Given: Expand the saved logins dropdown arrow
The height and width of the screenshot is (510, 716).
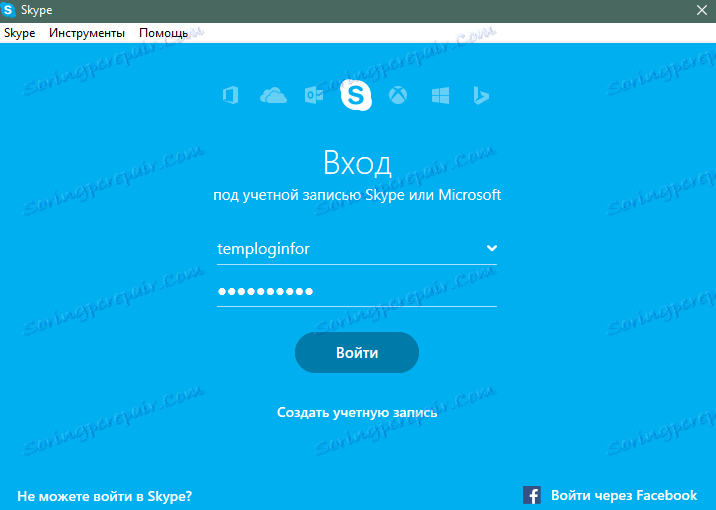Looking at the screenshot, I should tap(492, 248).
